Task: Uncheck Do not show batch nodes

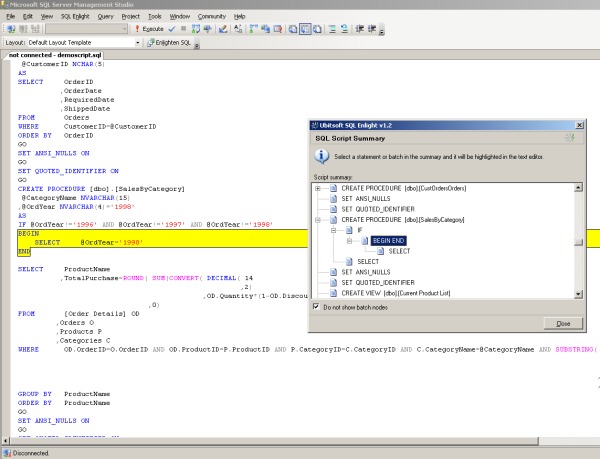Action: [316, 307]
